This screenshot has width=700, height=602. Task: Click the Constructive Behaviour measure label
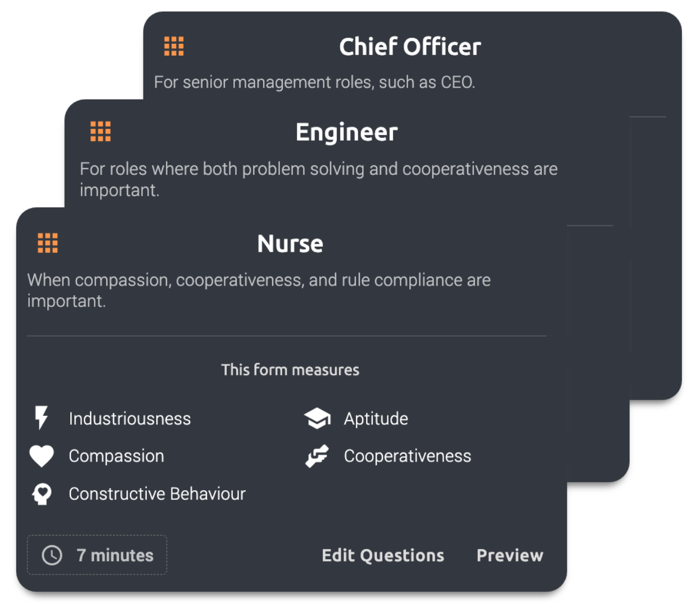(x=157, y=494)
